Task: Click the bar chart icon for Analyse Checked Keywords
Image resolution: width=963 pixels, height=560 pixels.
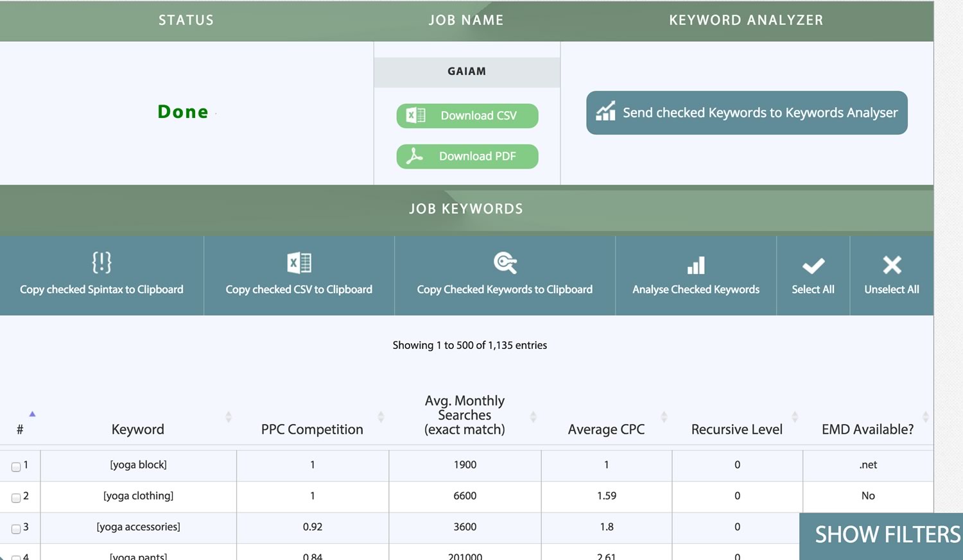Action: [x=696, y=265]
